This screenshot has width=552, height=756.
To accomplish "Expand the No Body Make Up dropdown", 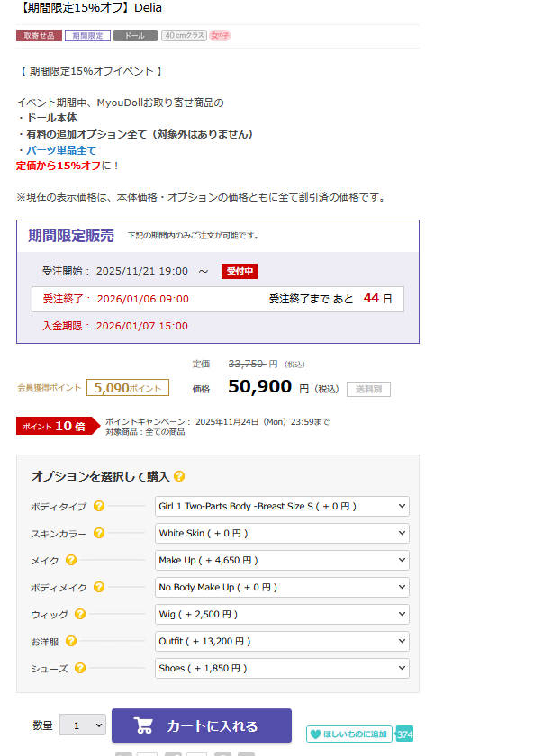I will (x=282, y=587).
